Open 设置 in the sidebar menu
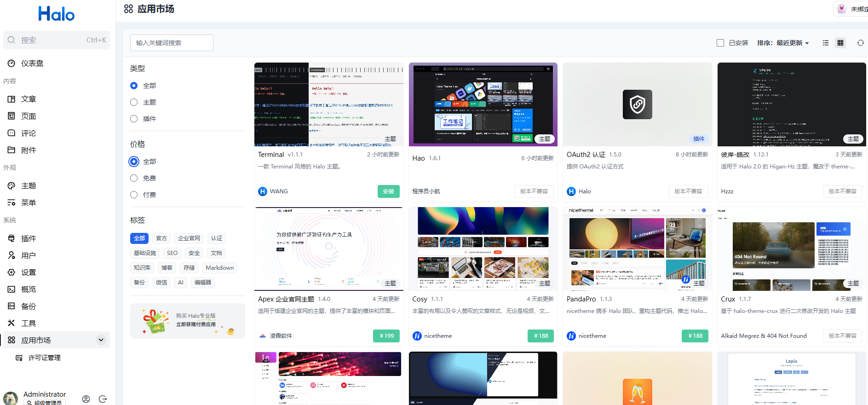Screen dimensions: 868x405 pyautogui.click(x=57, y=272)
